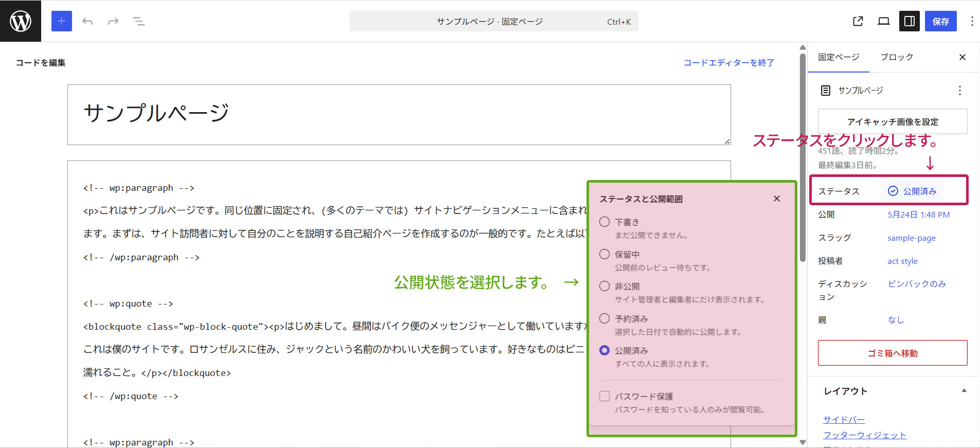Click the editor vertical scrollbar thumb
The width and height of the screenshot is (980, 448).
(x=803, y=157)
